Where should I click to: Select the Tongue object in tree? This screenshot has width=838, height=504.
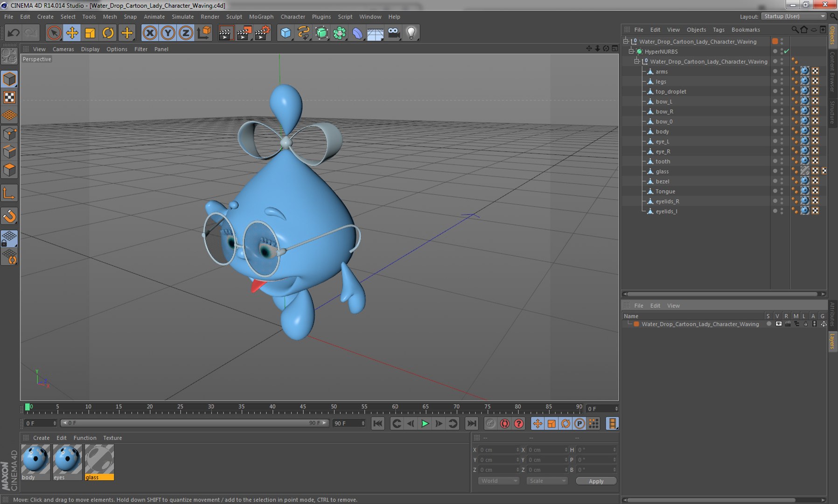[665, 191]
